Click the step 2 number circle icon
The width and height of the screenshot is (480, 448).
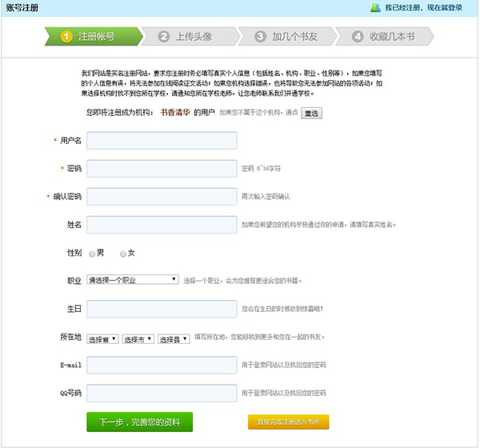point(164,37)
